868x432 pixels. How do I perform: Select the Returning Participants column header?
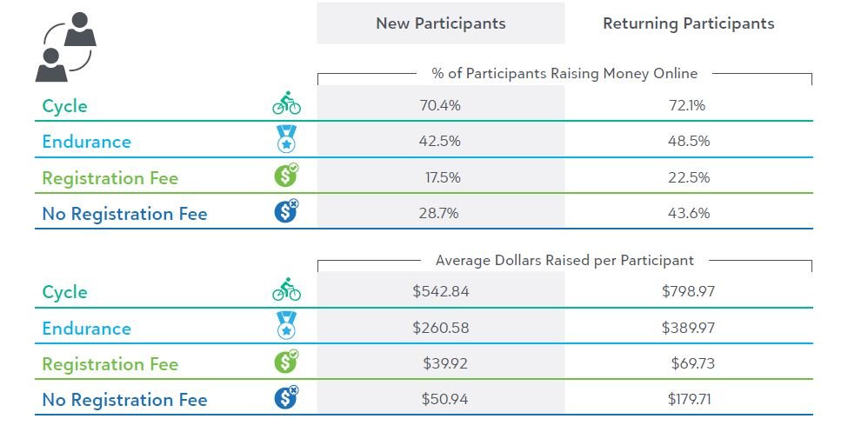[688, 23]
